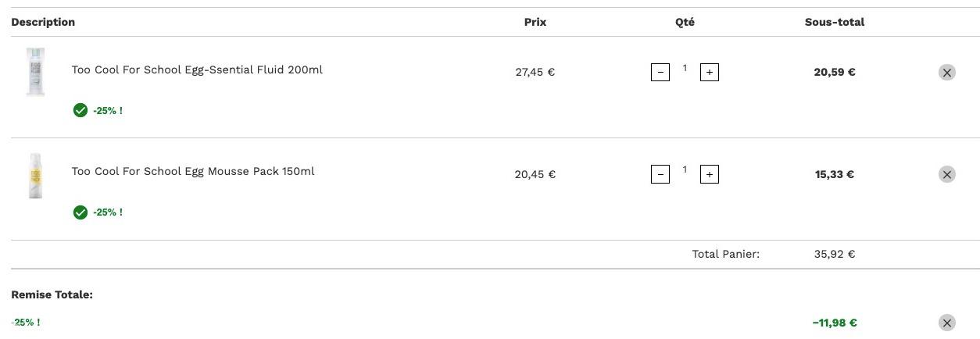Click -25% label under Egg-Ssential Fluid
Screen dimensions: 980x339
[108, 111]
